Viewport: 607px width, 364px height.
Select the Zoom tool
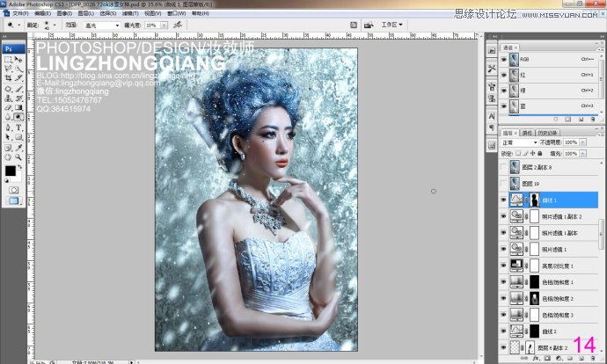click(18, 157)
